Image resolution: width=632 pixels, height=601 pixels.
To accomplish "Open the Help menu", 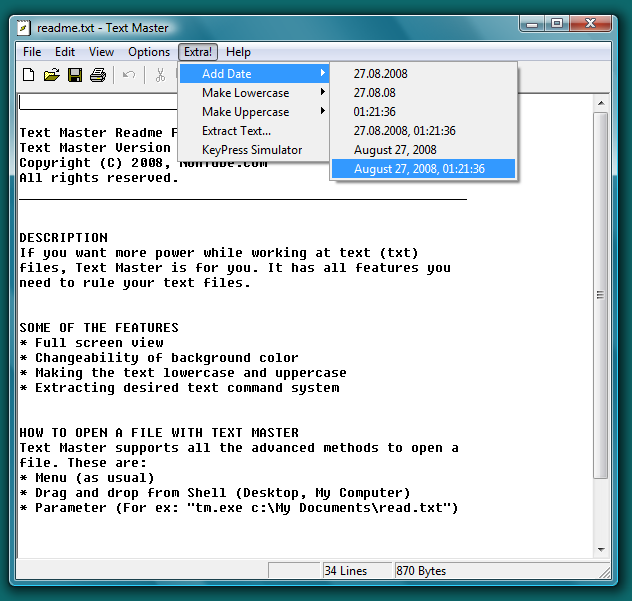I will pyautogui.click(x=238, y=52).
